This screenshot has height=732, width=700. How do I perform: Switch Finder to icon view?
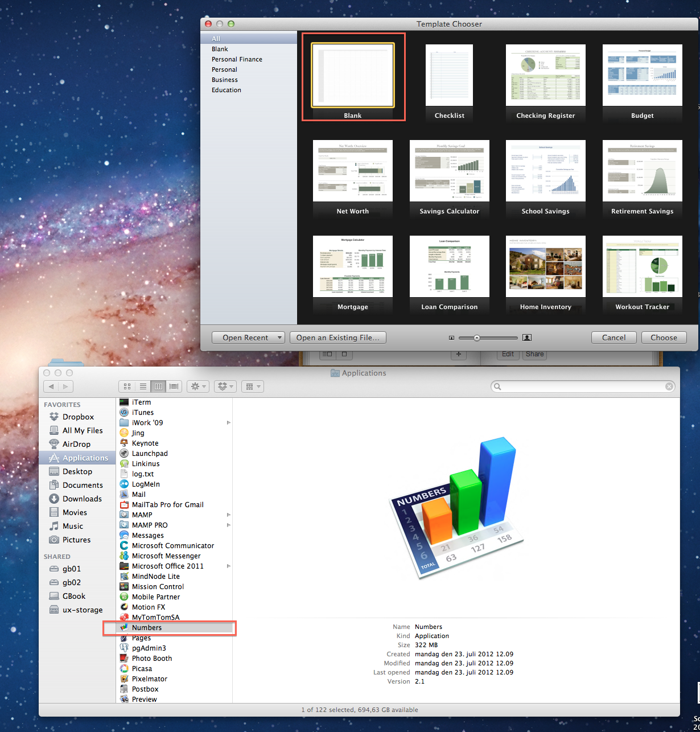[127, 386]
